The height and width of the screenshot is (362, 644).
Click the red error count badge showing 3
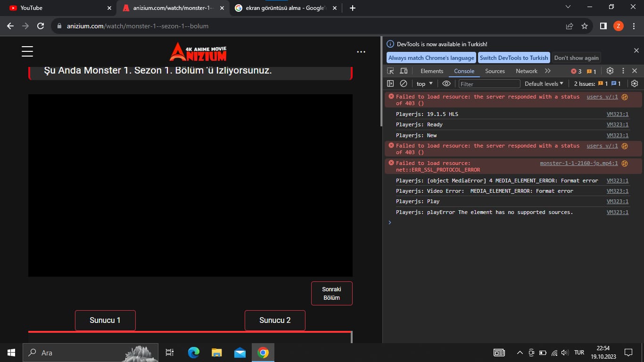point(576,71)
